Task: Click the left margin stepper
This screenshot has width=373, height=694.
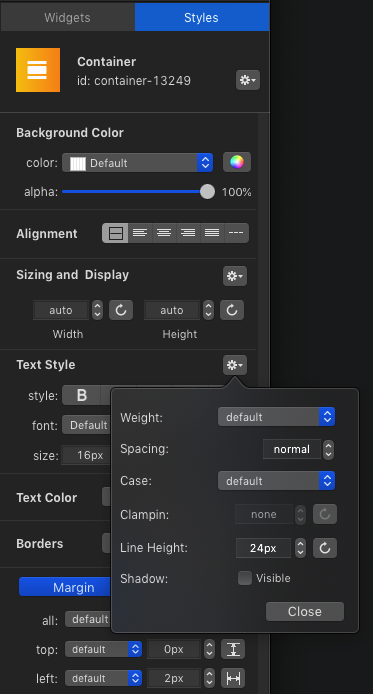Action: click(x=209, y=678)
